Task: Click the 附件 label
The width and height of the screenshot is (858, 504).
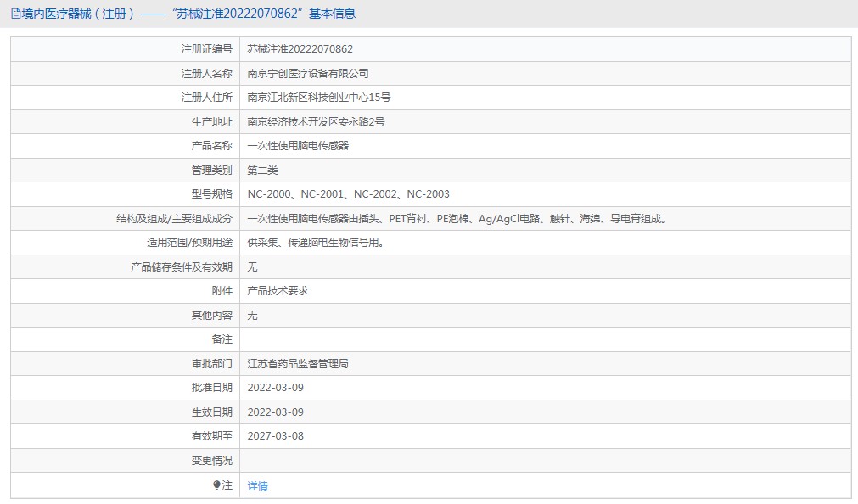Action: coord(222,291)
